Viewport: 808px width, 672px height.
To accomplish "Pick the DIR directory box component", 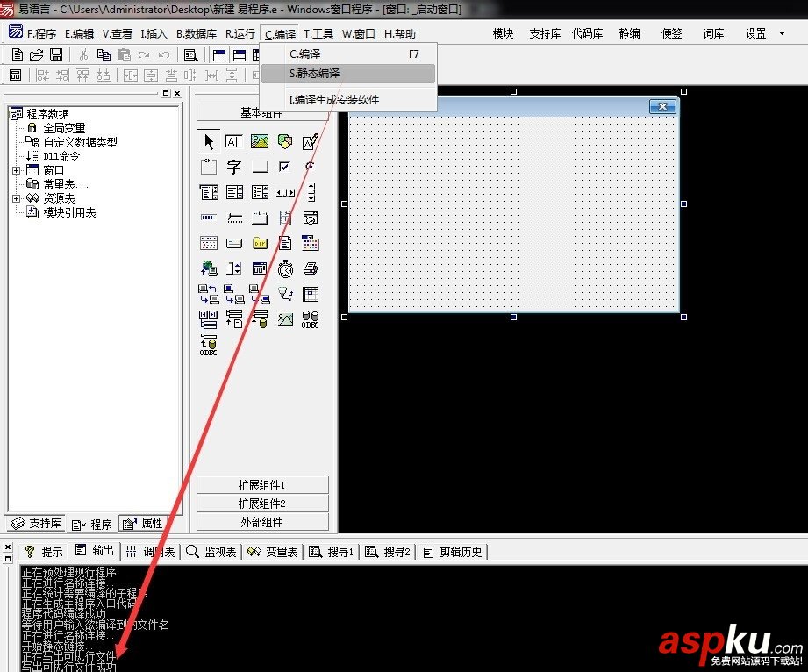I will [x=260, y=243].
